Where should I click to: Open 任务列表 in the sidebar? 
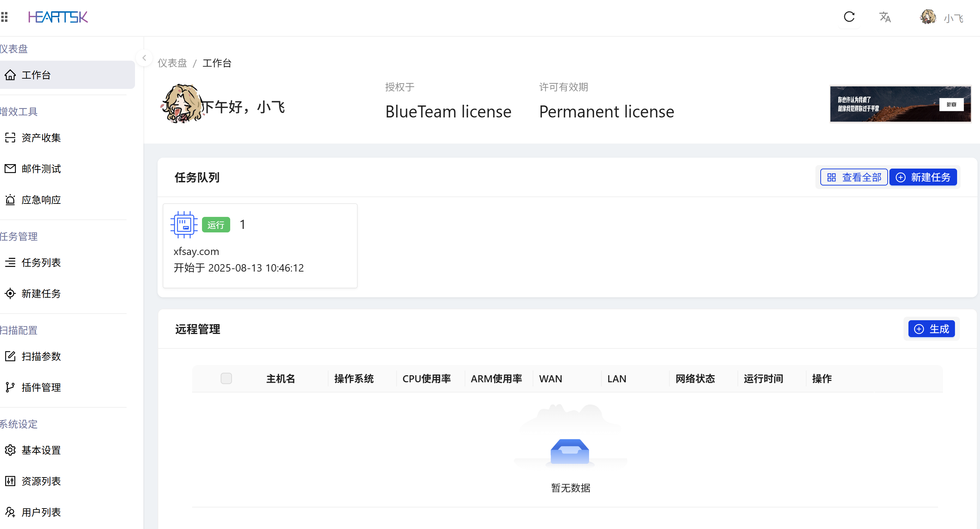click(x=41, y=262)
